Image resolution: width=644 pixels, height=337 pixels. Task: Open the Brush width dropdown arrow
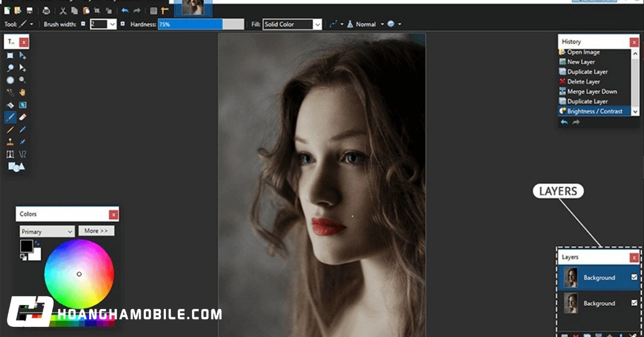(112, 24)
